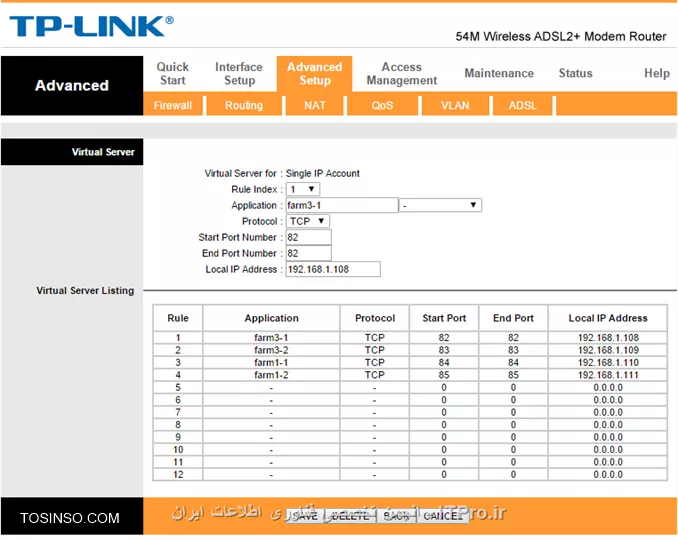Expand the Rule Index dropdown
The image size is (678, 540).
point(303,189)
